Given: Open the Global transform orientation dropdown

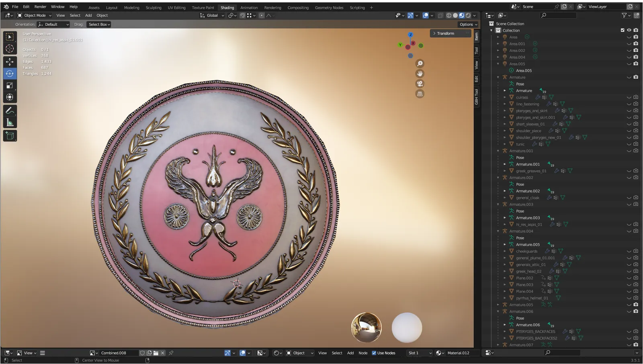Looking at the screenshot, I should tap(211, 15).
